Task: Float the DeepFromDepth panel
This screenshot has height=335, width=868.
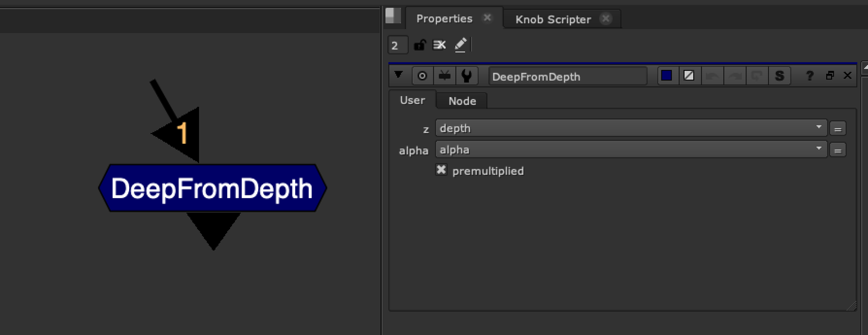Action: [x=830, y=75]
